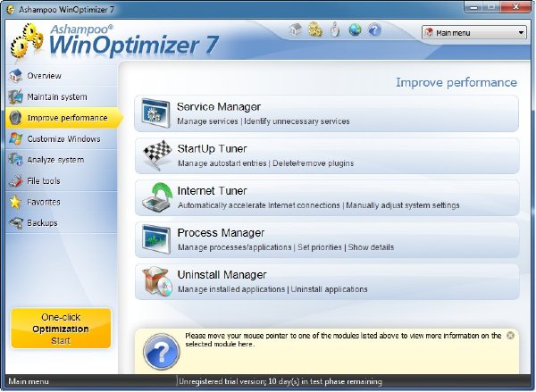Launch the Service Manager module
Image resolution: width=536 pixels, height=392 pixels.
click(327, 113)
